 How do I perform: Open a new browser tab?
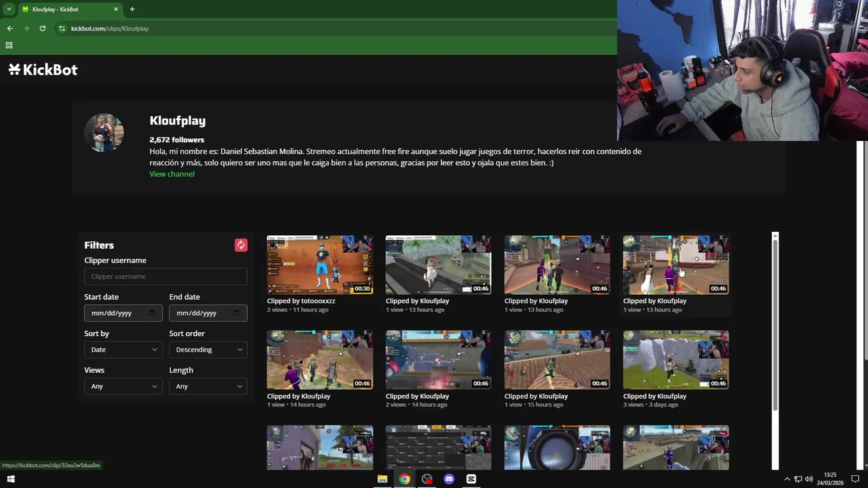pyautogui.click(x=132, y=9)
